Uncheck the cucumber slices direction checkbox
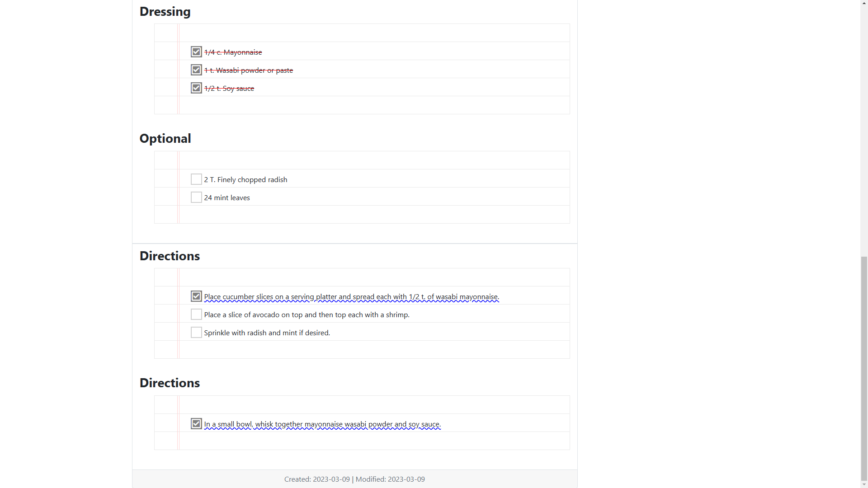The width and height of the screenshot is (868, 488). 196,296
